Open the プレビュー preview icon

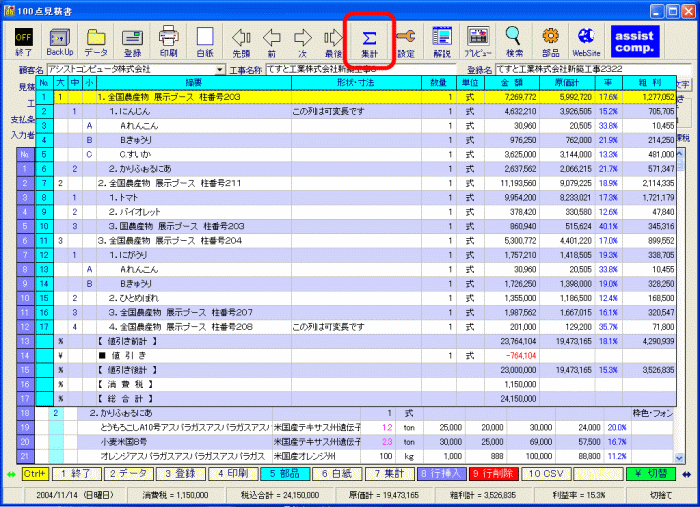[478, 42]
